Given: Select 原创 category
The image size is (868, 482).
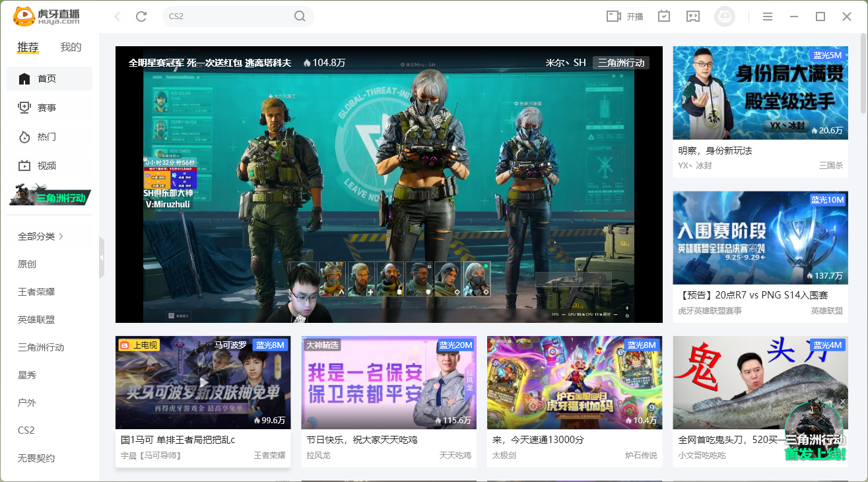Looking at the screenshot, I should pyautogui.click(x=27, y=264).
